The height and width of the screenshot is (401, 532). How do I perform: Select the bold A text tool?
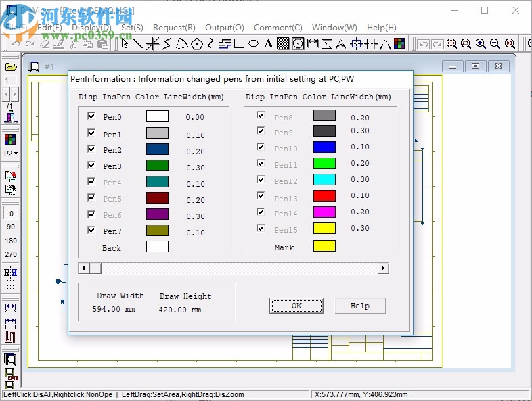[x=269, y=43]
